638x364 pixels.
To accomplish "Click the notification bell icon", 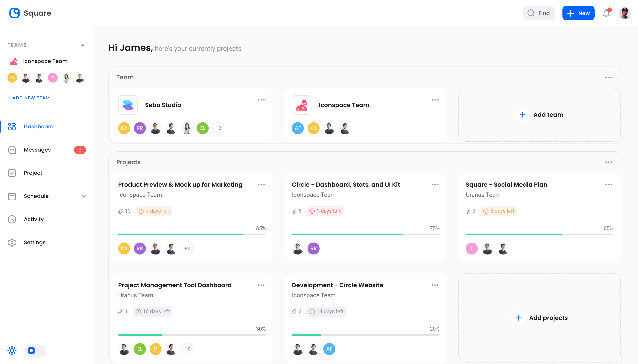I will click(606, 13).
